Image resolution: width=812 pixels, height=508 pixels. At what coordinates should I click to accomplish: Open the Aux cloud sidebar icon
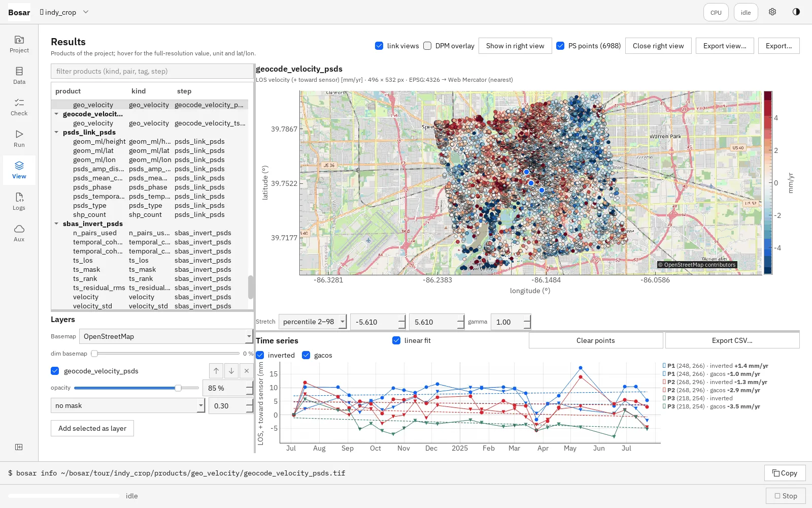(x=19, y=233)
